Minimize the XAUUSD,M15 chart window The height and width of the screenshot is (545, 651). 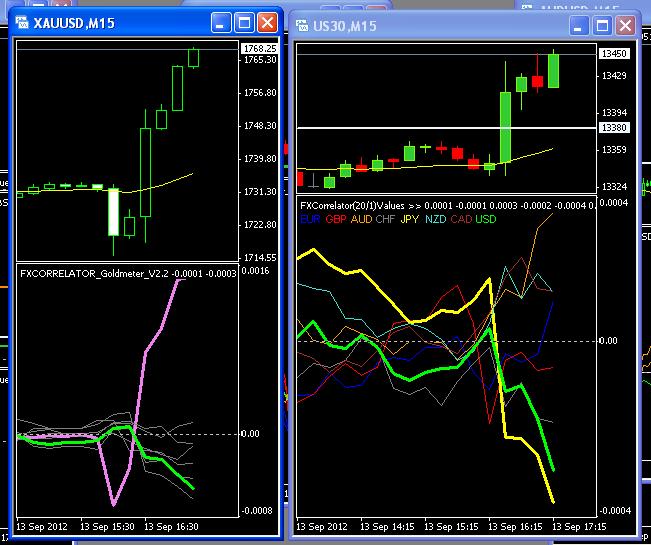click(221, 22)
